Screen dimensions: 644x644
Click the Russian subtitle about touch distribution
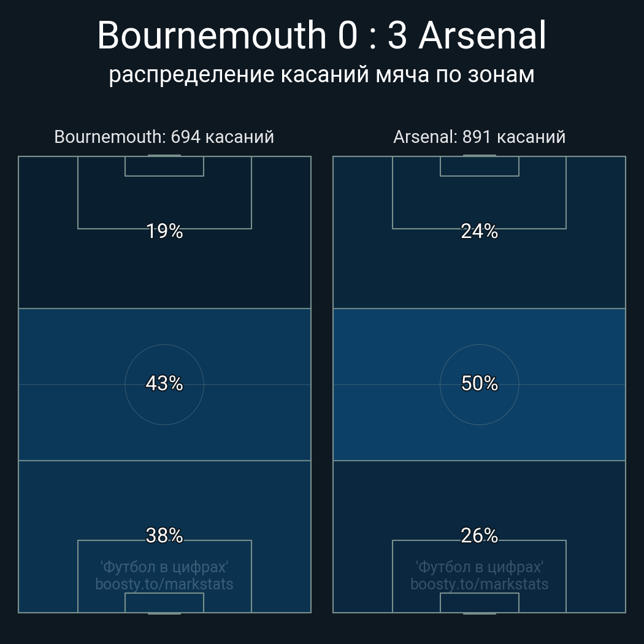click(x=321, y=74)
